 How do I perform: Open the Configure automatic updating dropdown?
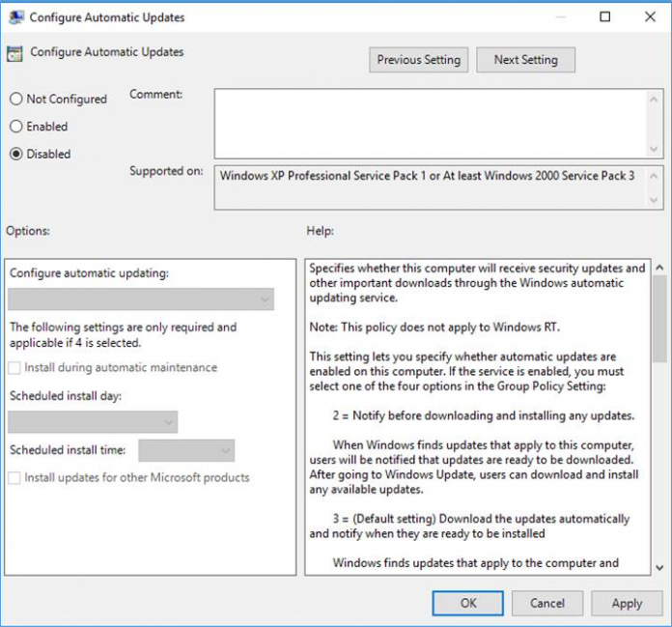coord(141,299)
